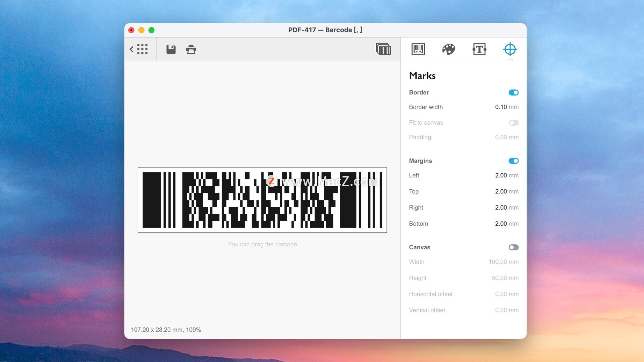
Task: Edit the Bottom margin value
Action: (506, 224)
